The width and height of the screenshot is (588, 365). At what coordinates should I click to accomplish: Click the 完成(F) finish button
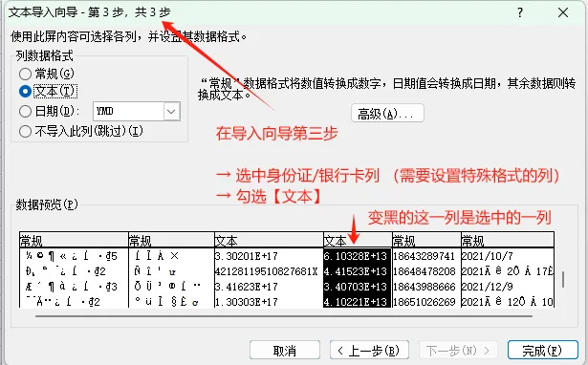(x=543, y=351)
